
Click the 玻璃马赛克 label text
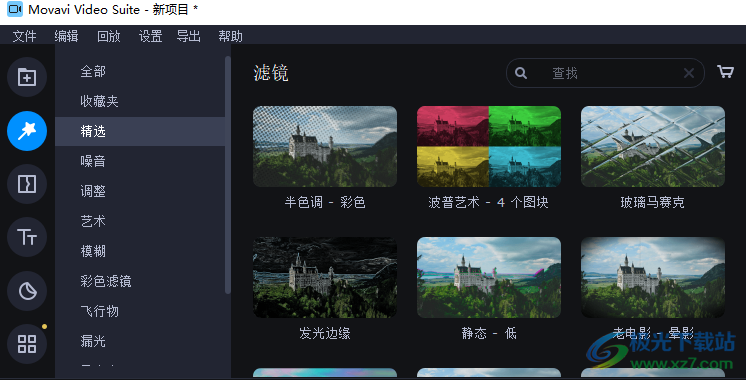653,203
